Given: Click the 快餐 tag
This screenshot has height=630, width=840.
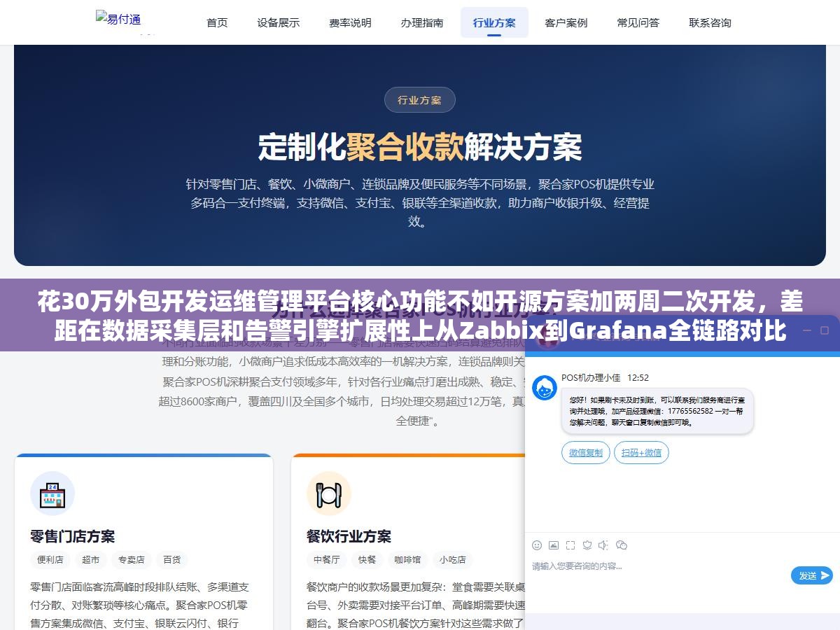Looking at the screenshot, I should point(367,560).
